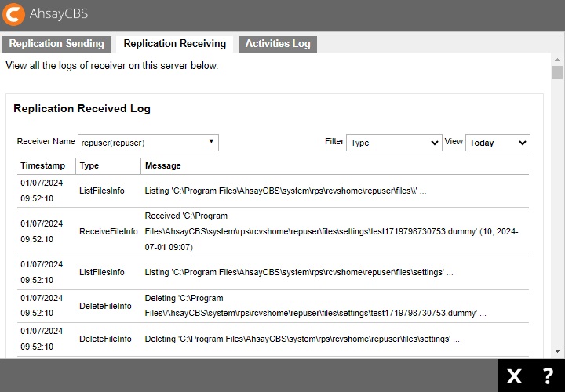Click the Message column header
This screenshot has width=565, height=392.
pos(163,165)
